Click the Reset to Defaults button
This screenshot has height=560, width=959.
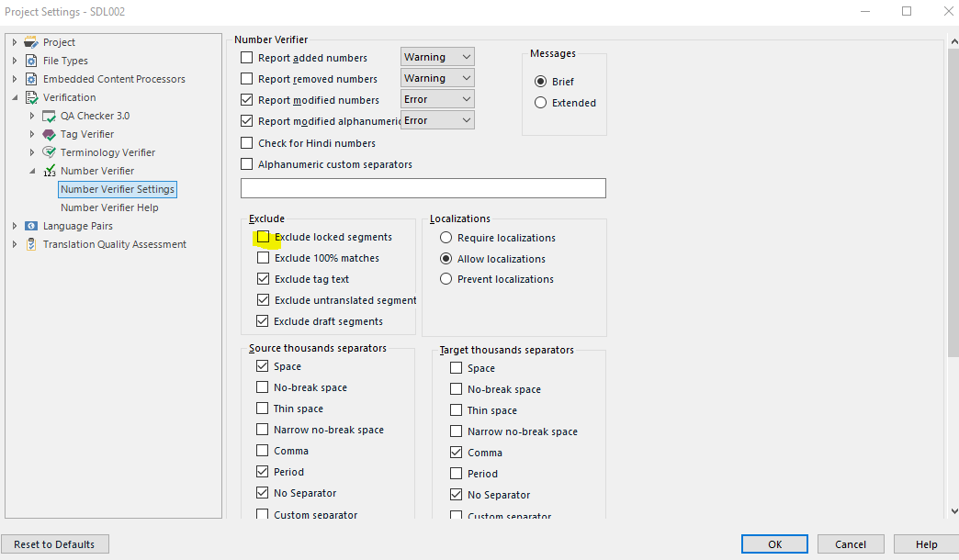[54, 544]
